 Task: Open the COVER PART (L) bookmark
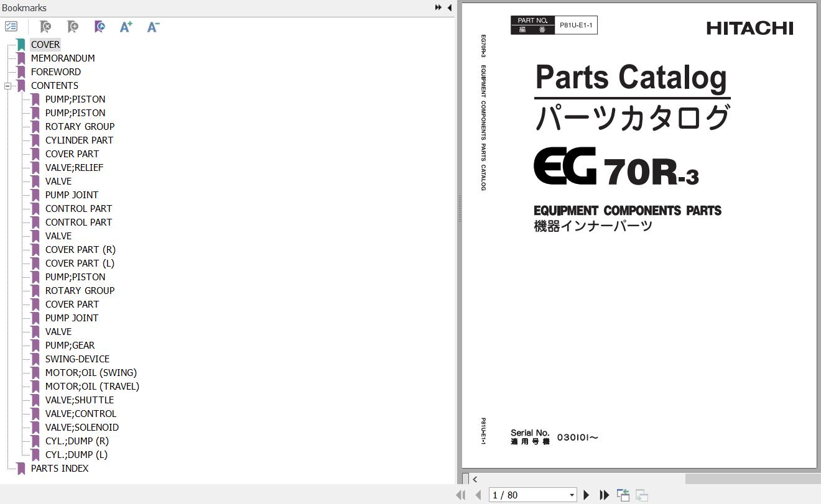click(80, 263)
